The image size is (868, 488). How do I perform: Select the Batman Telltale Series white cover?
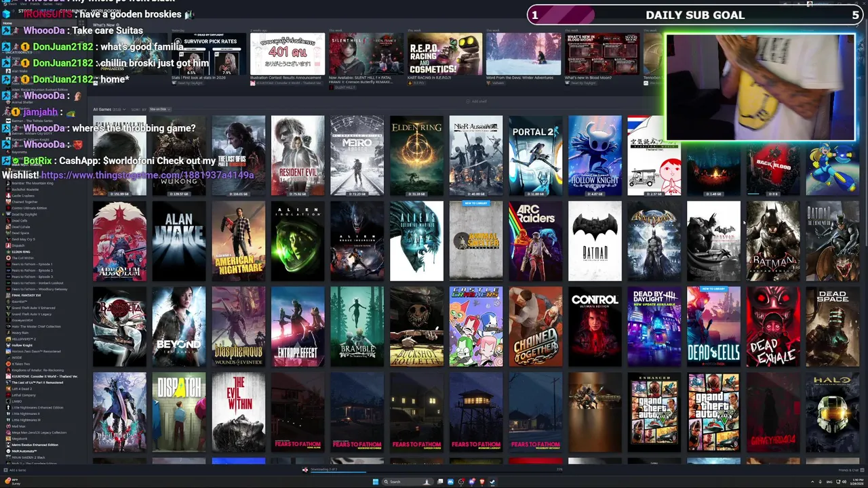[595, 241]
